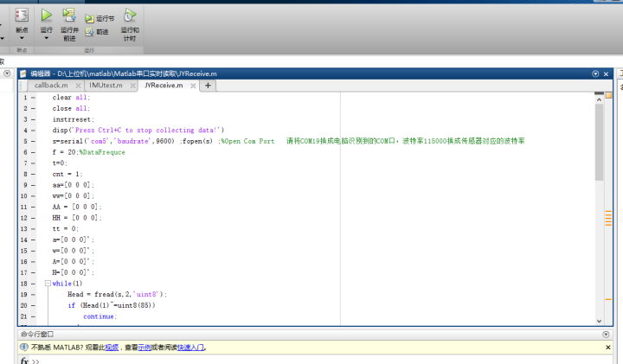The width and height of the screenshot is (623, 364).
Task: Open the Breakpoints tool icon
Action: click(22, 16)
